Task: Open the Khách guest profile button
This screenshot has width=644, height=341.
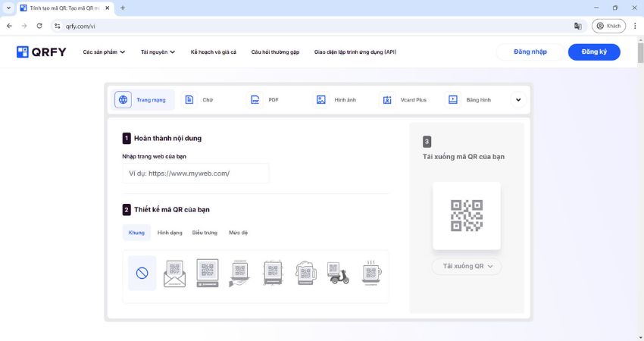Action: (x=608, y=26)
